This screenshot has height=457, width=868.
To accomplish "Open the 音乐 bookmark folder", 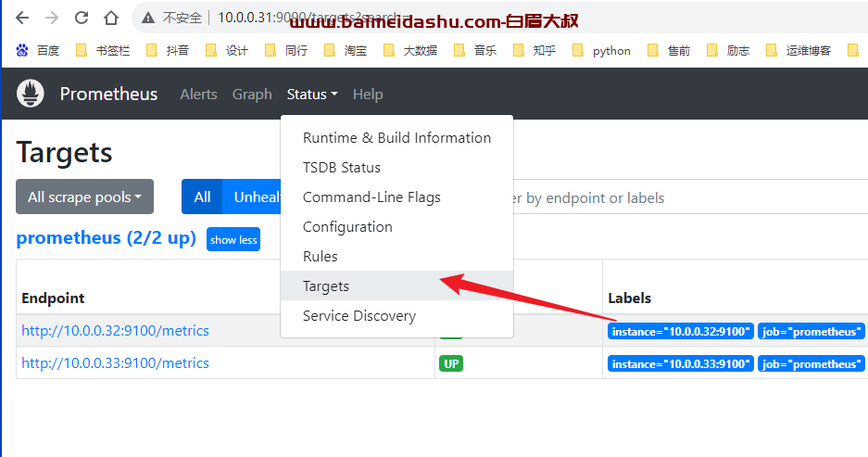I will 475,50.
